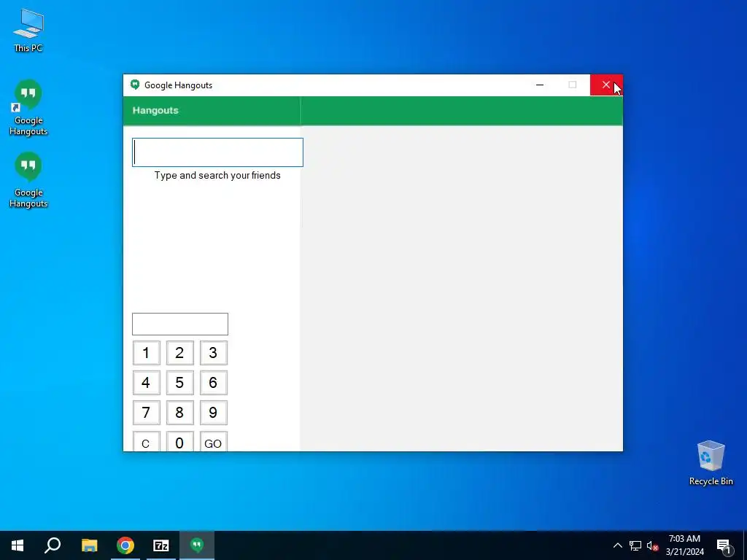Show hidden tray icons chevron
Screen dimensions: 747x560
(x=617, y=545)
